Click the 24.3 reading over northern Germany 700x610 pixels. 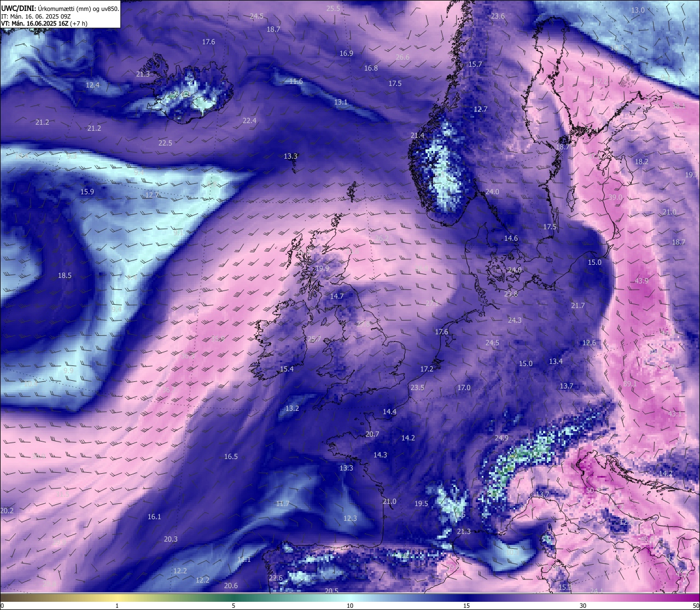click(x=515, y=320)
